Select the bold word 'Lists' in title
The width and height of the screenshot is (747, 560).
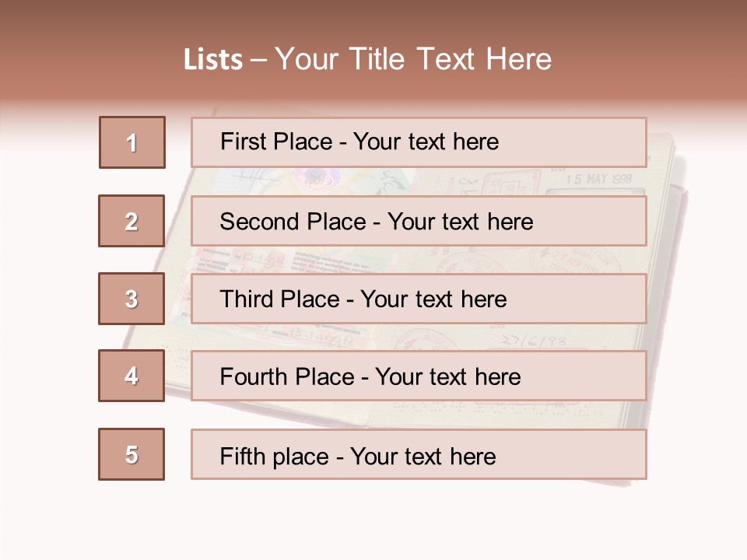click(213, 60)
